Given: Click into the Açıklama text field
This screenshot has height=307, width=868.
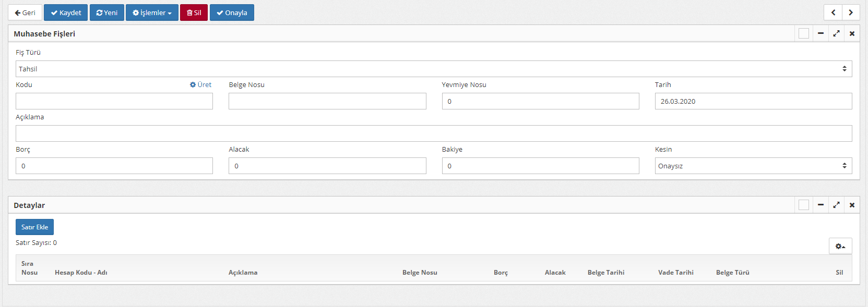Looking at the screenshot, I should click(433, 133).
